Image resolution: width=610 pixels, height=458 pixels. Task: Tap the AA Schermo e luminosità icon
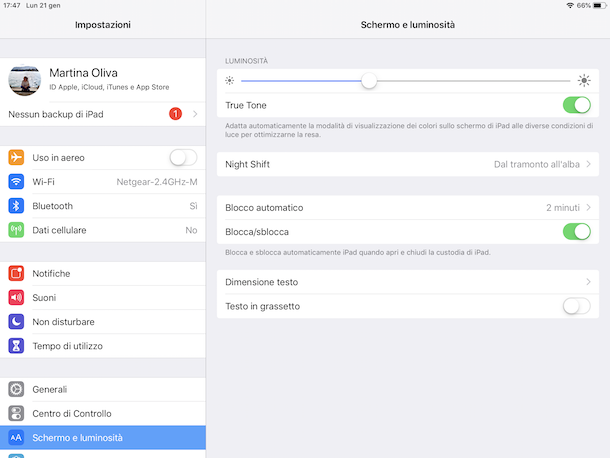tap(16, 438)
